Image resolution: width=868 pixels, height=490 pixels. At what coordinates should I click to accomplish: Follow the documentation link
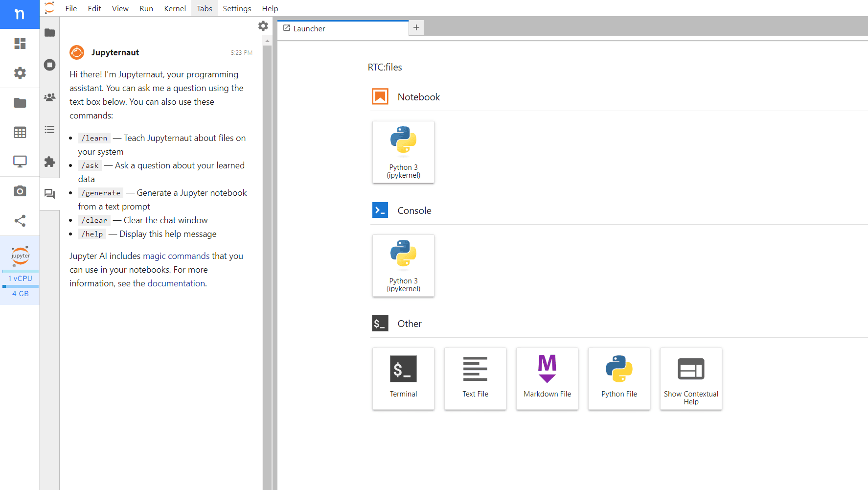pyautogui.click(x=176, y=283)
